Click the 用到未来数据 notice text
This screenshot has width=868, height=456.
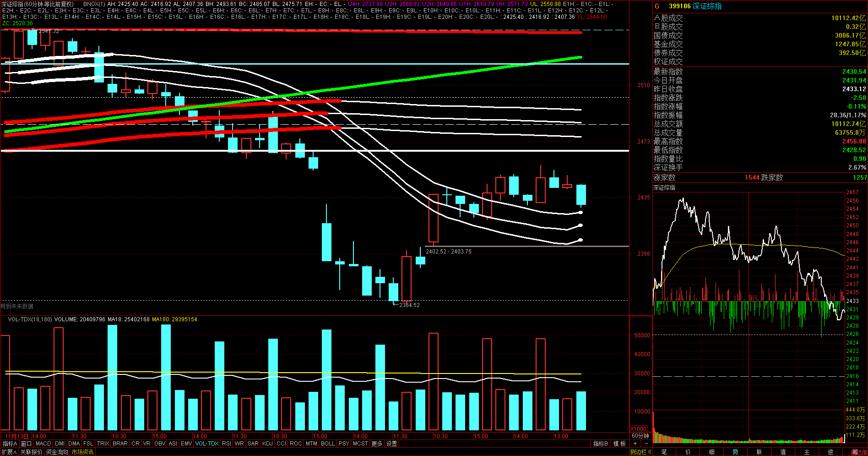point(17,306)
